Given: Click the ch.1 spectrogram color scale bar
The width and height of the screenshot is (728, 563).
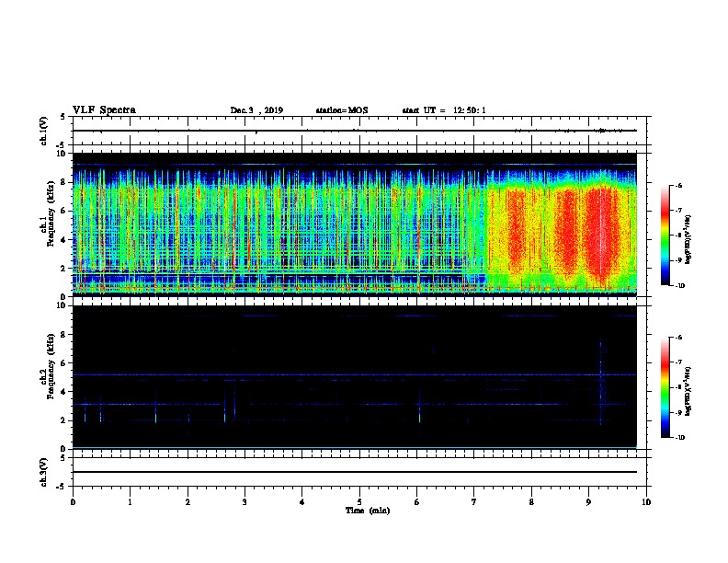Looking at the screenshot, I should [665, 236].
